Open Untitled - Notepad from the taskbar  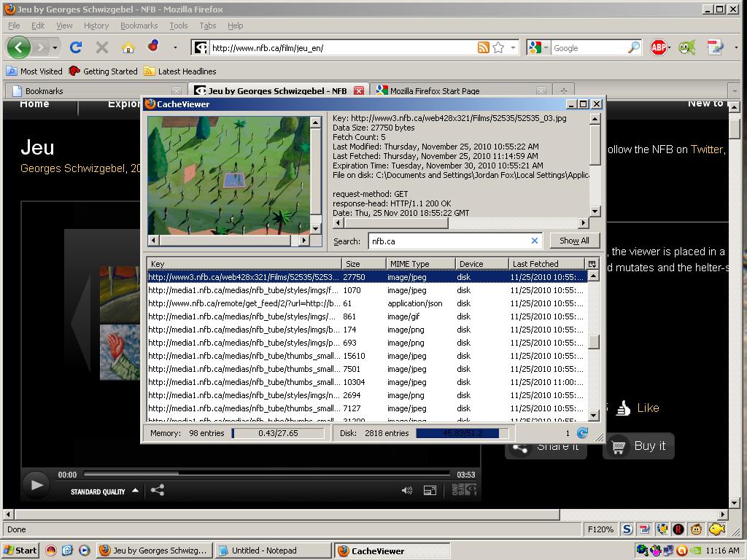[271, 551]
